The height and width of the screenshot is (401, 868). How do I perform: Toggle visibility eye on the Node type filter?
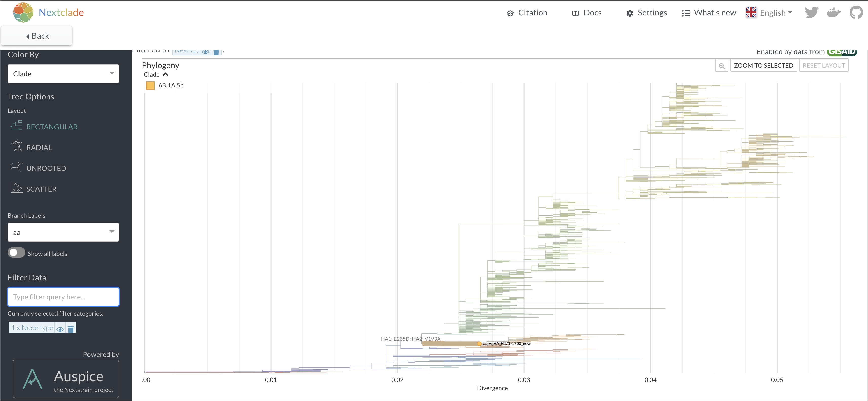point(60,328)
